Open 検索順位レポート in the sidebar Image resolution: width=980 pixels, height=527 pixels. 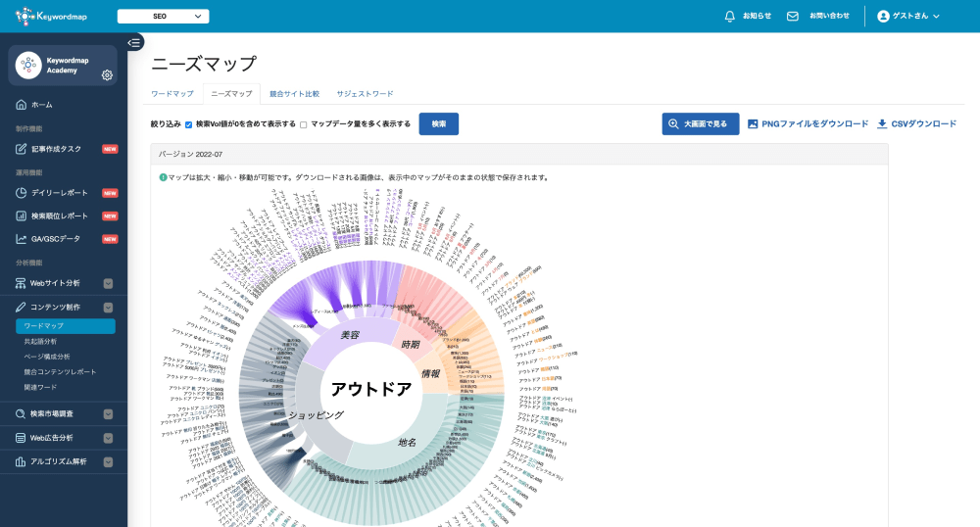(x=60, y=216)
